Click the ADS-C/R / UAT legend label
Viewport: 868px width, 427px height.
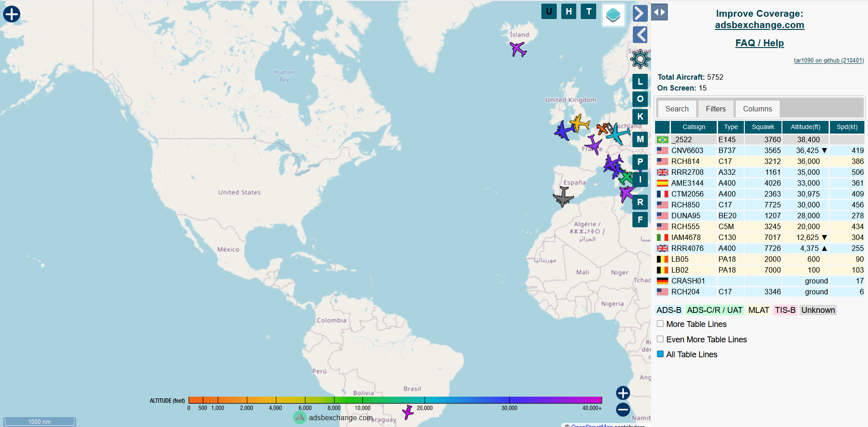point(715,310)
